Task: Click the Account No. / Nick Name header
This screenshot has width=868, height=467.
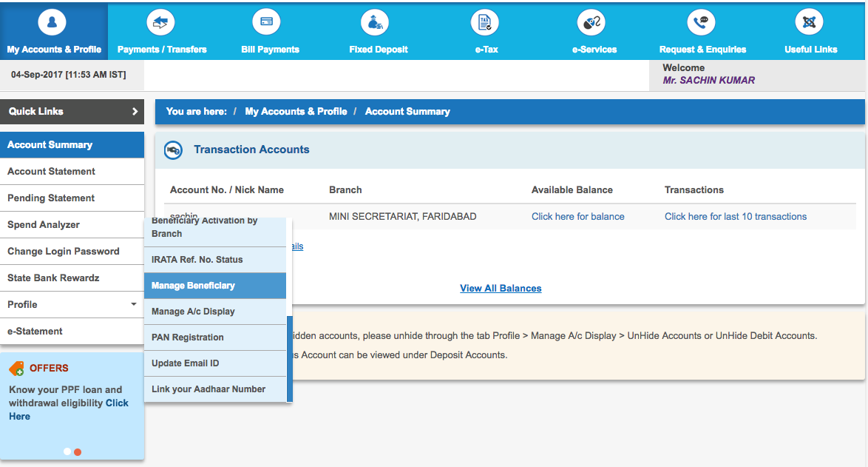Action: pos(227,190)
